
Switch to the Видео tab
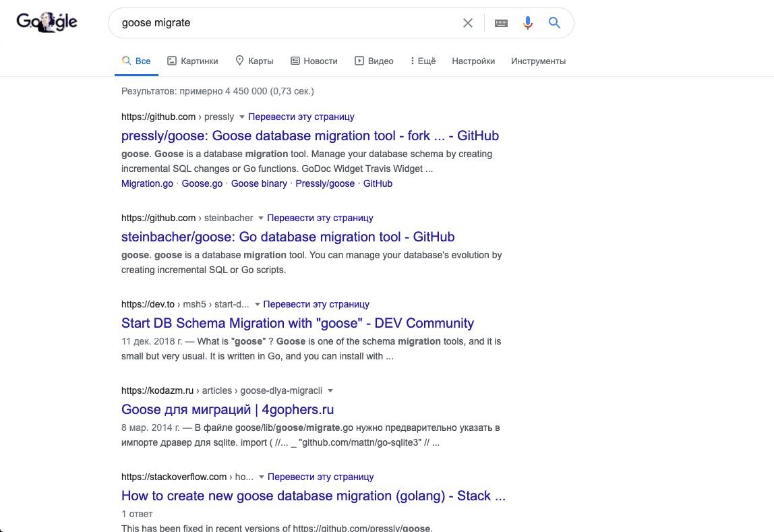tap(374, 61)
